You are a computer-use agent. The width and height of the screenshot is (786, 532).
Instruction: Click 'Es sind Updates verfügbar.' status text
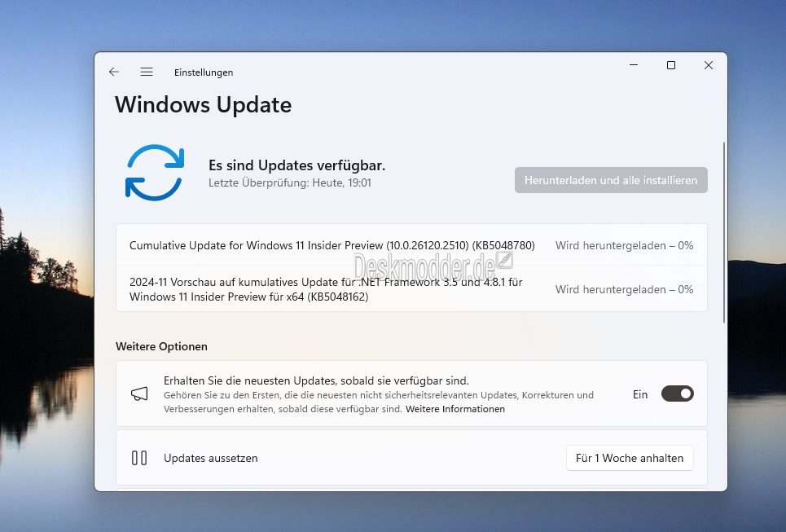point(296,165)
